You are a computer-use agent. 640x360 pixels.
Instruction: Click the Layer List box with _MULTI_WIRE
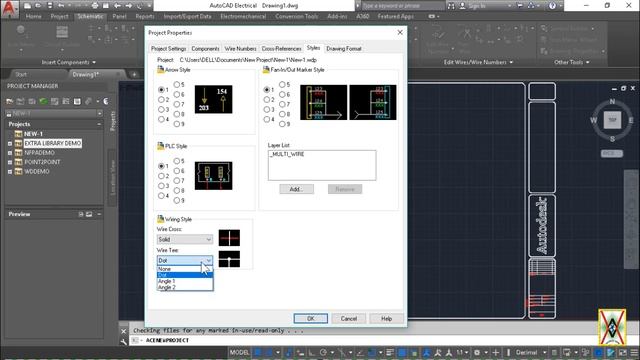coord(322,165)
